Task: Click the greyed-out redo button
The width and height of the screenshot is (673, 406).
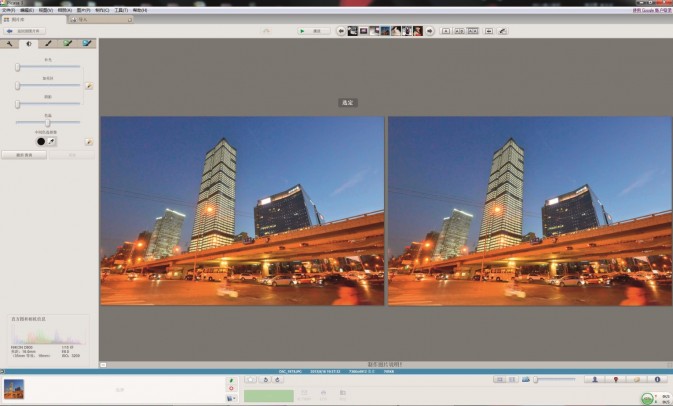Action: click(x=72, y=155)
